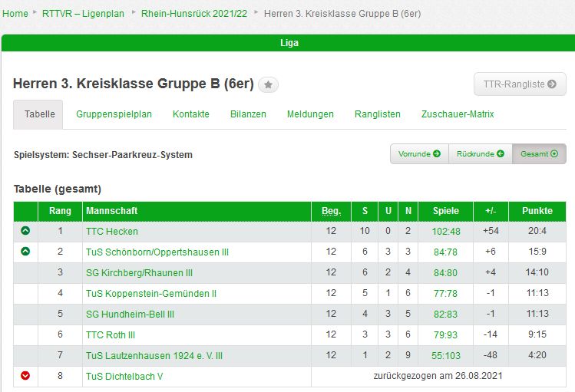
Task: Switch to the Bilanzen tab
Action: click(248, 114)
